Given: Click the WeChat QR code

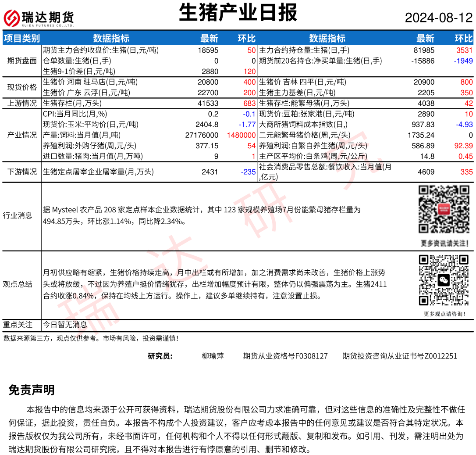Looking at the screenshot, I should [x=444, y=280].
